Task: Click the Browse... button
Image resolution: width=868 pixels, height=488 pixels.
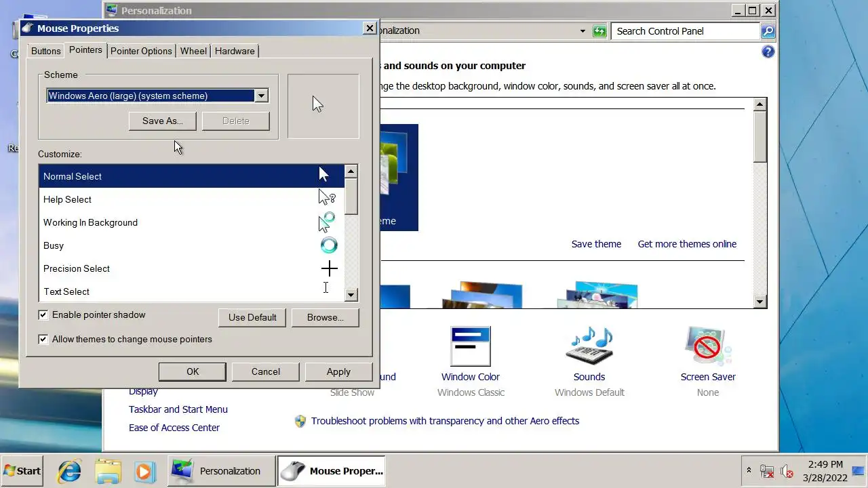Action: click(325, 317)
